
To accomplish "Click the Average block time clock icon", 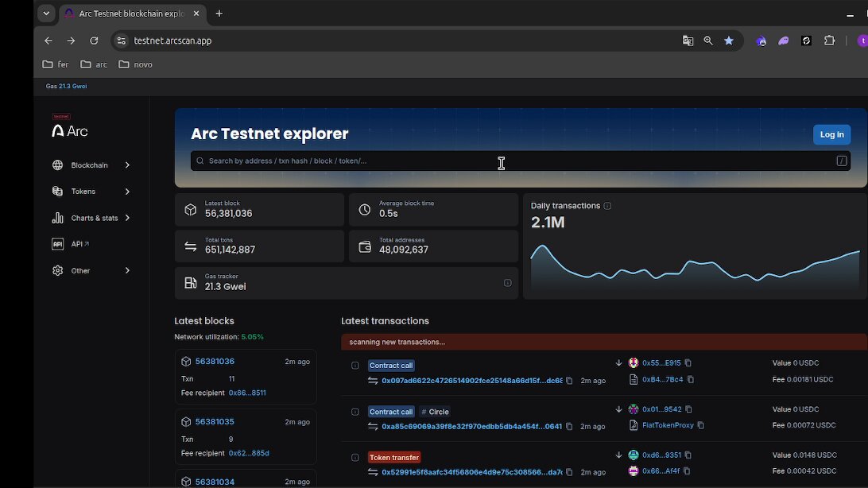I will point(364,210).
